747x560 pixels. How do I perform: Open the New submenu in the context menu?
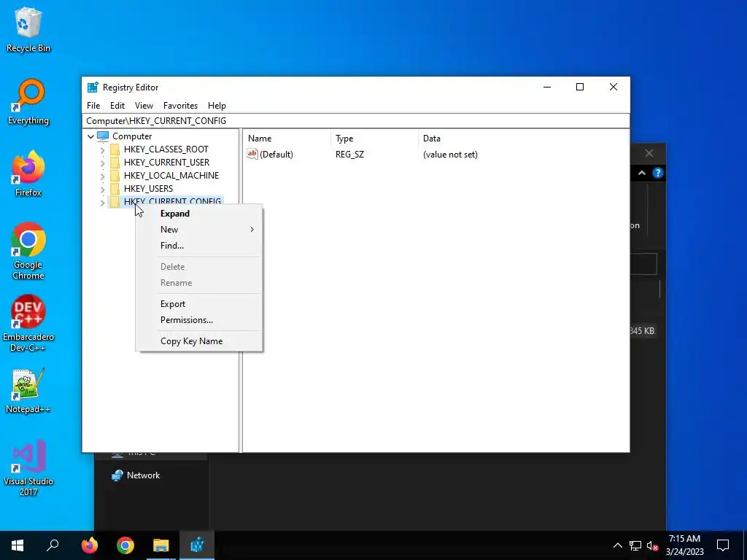click(x=199, y=230)
